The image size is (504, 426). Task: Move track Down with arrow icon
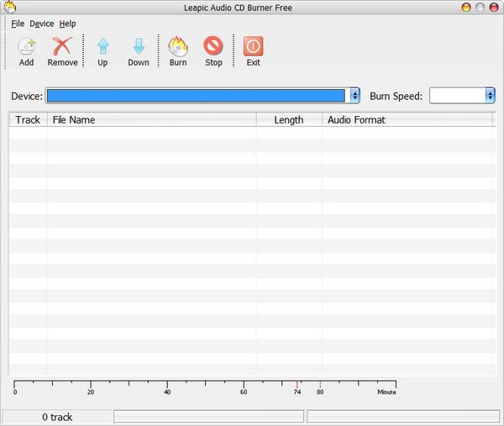pyautogui.click(x=139, y=46)
